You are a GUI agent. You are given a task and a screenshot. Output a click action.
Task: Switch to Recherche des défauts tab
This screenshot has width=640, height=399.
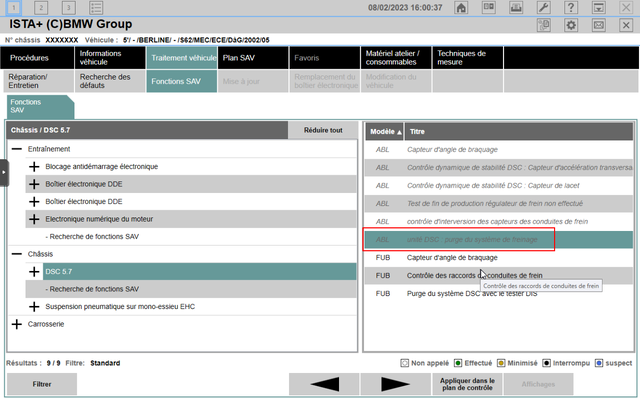(x=110, y=81)
